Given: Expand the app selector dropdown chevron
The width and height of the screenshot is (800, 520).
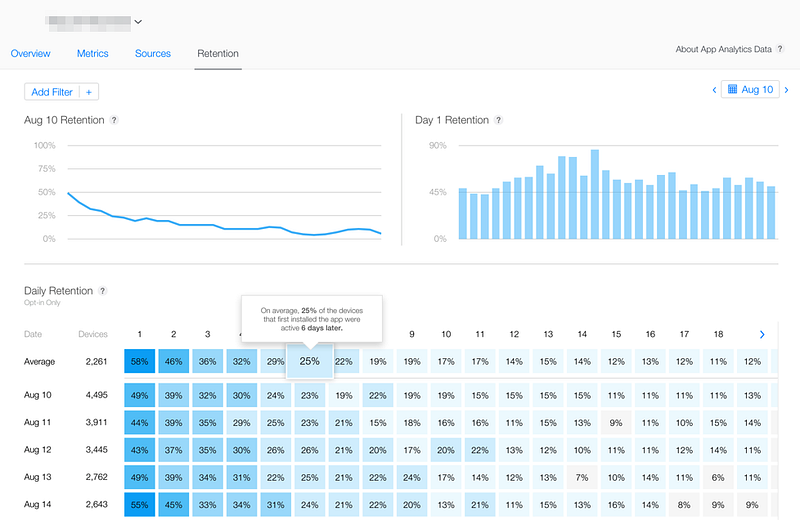Looking at the screenshot, I should (x=138, y=22).
